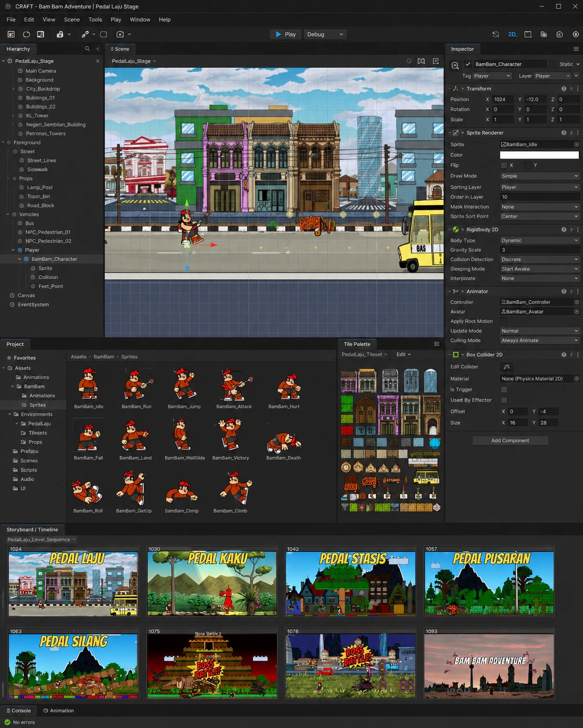
Task: Click the circular refresh arrows toolbar icon
Action: pyautogui.click(x=26, y=34)
